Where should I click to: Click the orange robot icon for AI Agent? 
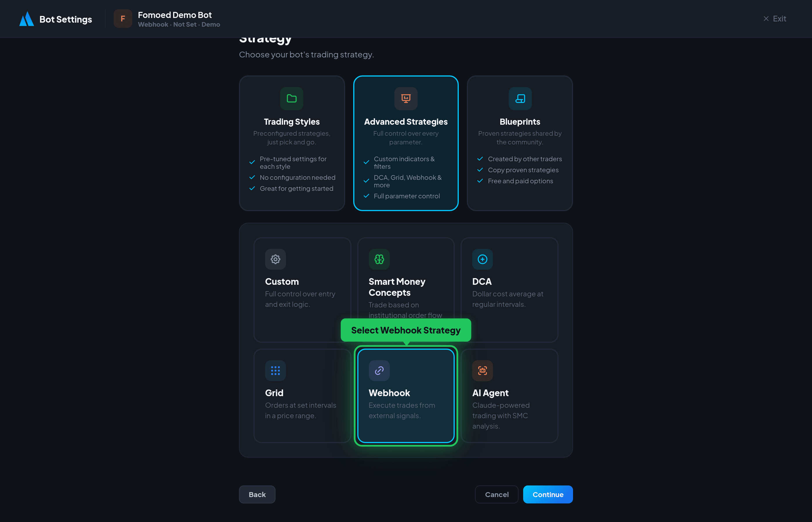tap(482, 371)
